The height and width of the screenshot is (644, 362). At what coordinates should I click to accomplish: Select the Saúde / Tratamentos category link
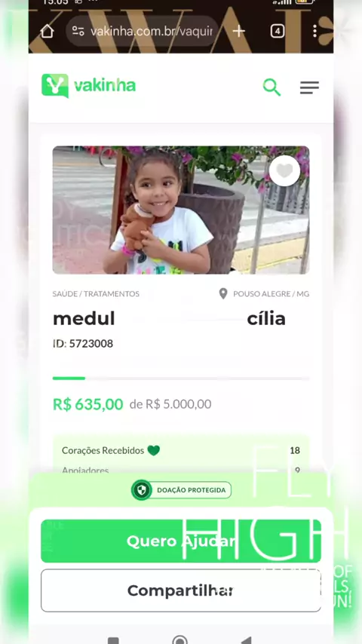point(96,293)
